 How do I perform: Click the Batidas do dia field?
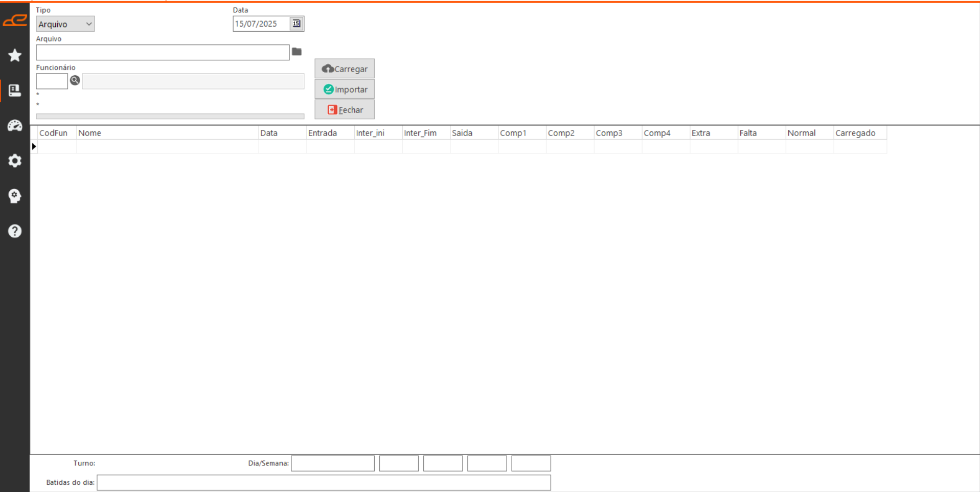pos(324,482)
